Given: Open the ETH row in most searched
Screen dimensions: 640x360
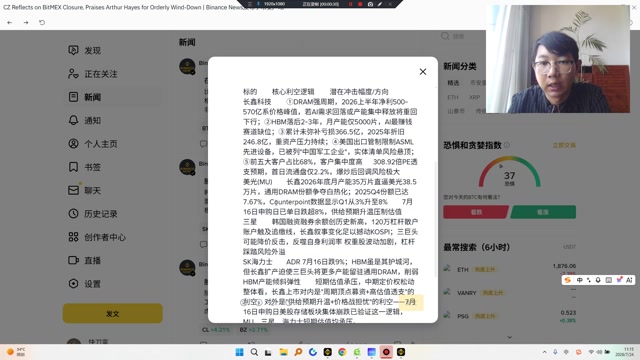Looking at the screenshot, I should click(x=510, y=269).
